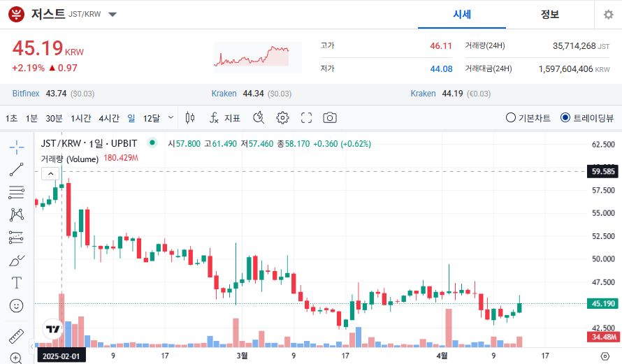The height and width of the screenshot is (364, 622).
Task: Click the 45.190 current price label
Action: (603, 304)
